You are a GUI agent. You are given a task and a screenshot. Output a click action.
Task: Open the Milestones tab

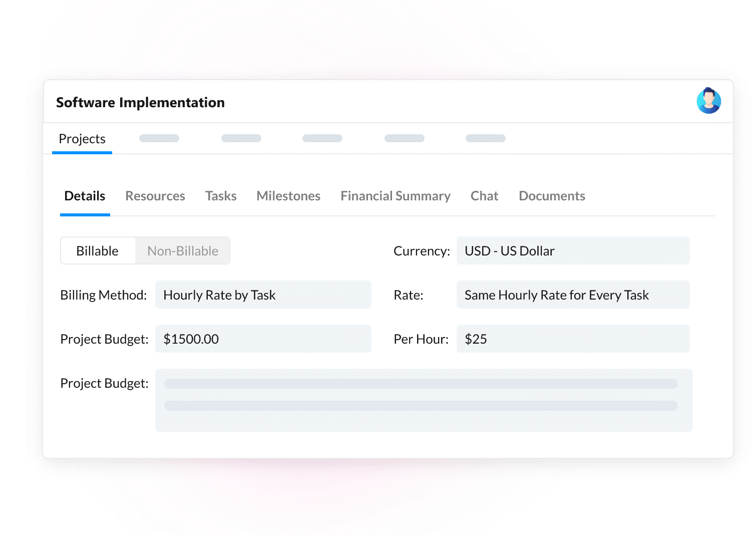pos(288,196)
